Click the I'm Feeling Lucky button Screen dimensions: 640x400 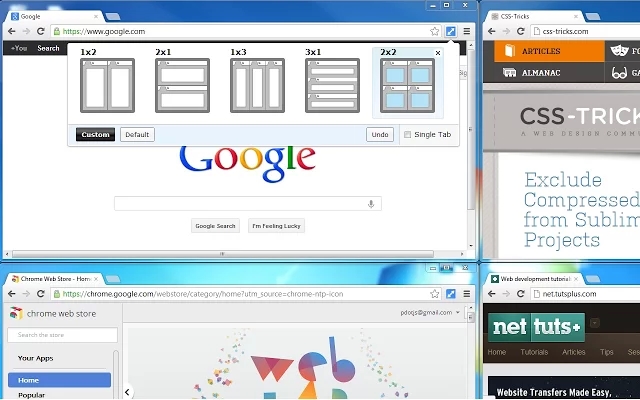point(276,226)
